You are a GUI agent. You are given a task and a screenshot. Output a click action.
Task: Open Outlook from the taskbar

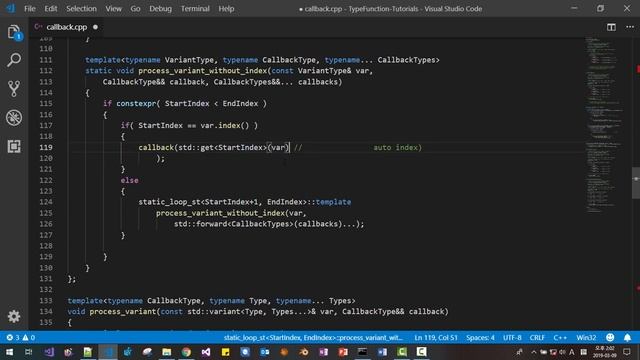tap(264, 352)
